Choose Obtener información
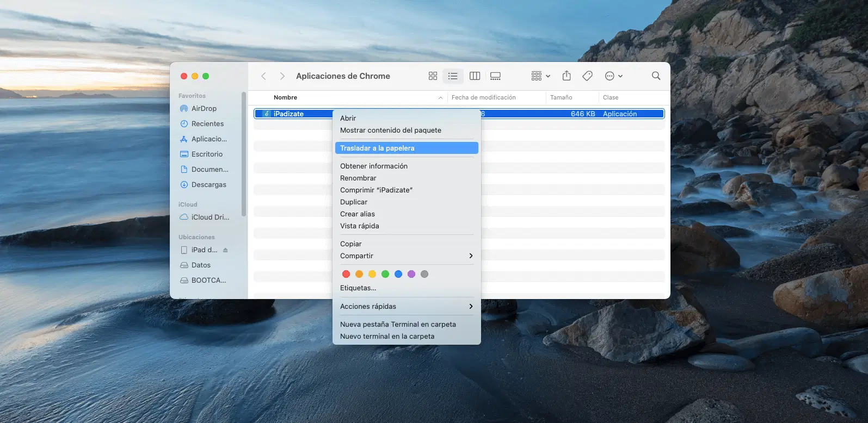 pos(407,166)
